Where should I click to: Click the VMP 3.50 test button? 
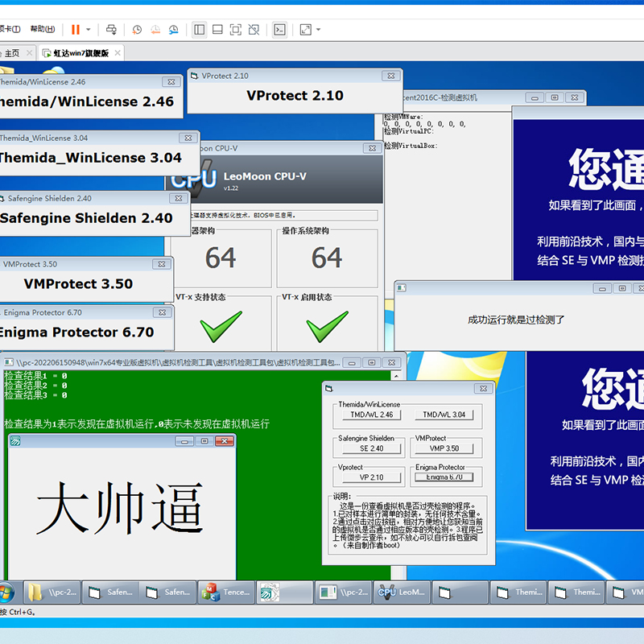click(446, 448)
